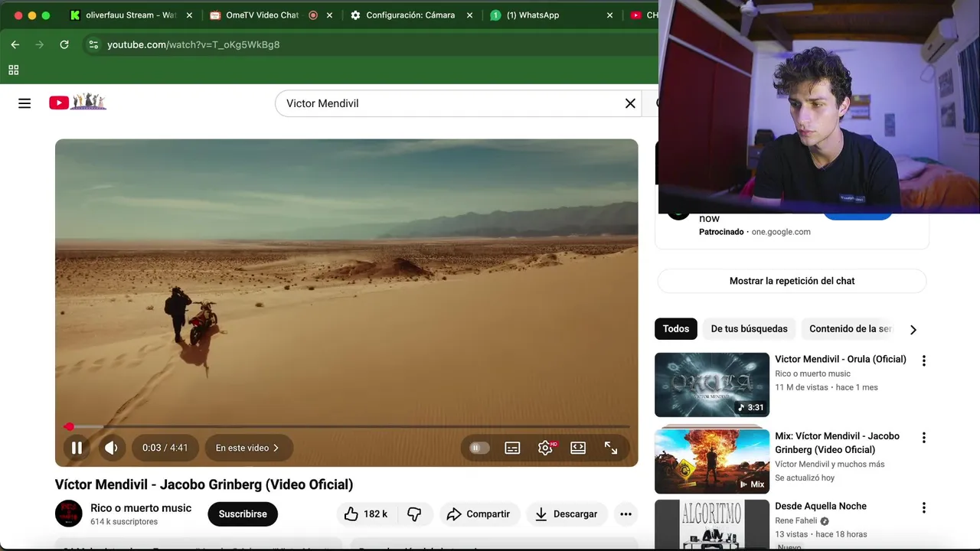Click the 0:03 / 4:41 time display
The image size is (980, 551).
pos(165,448)
